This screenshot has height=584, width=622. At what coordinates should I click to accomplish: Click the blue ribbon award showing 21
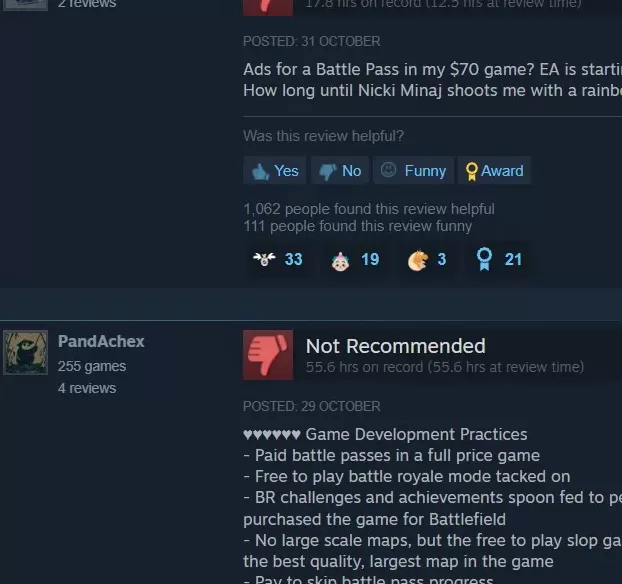499,259
